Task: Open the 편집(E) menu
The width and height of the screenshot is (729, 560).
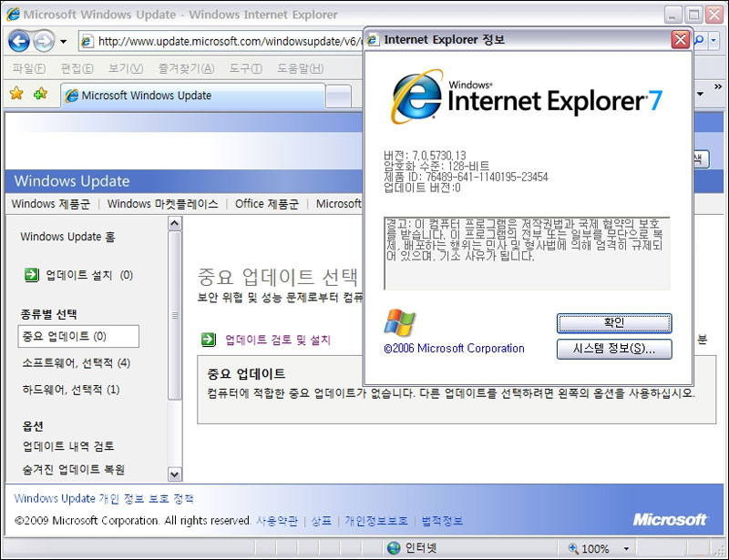Action: (77, 68)
